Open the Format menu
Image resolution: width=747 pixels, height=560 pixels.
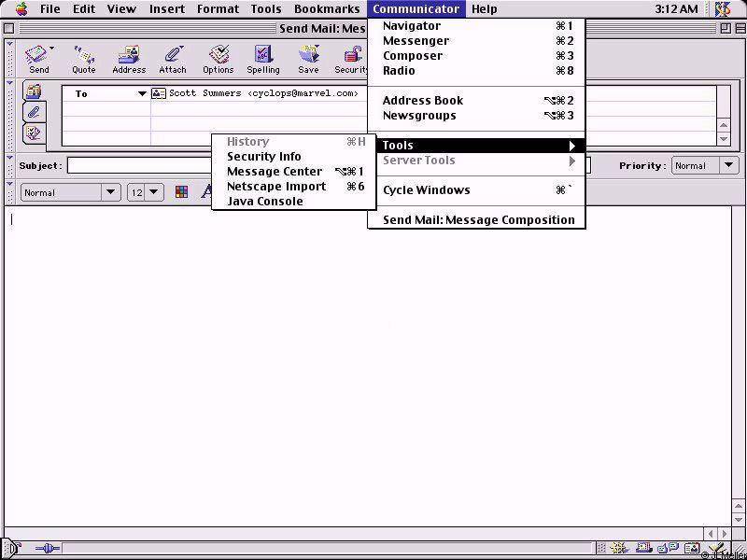218,9
